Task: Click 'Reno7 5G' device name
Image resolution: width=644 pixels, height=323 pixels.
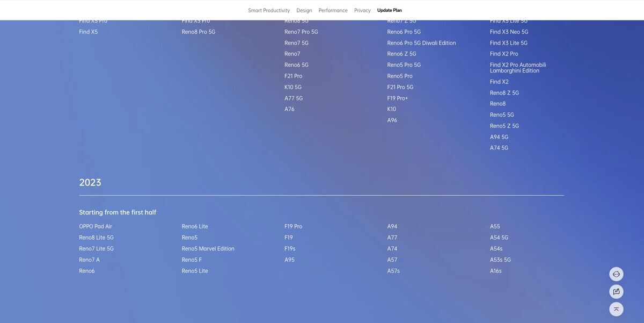Action: (296, 43)
